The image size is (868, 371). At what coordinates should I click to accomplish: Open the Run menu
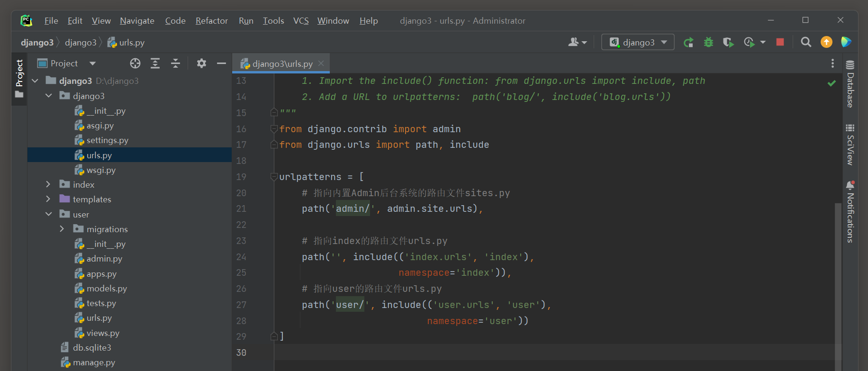[x=246, y=21]
